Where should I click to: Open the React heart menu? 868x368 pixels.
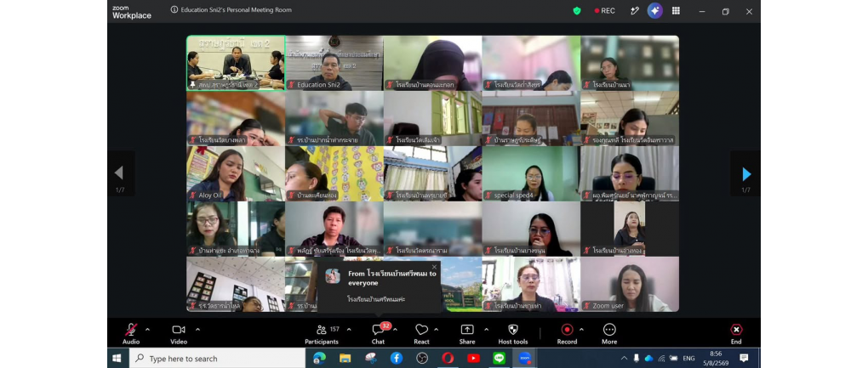coord(422,334)
